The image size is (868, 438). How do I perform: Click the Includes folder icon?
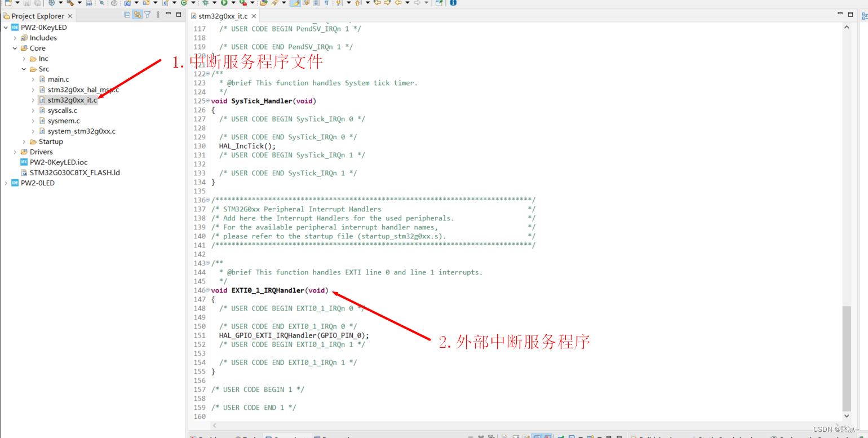pos(24,38)
